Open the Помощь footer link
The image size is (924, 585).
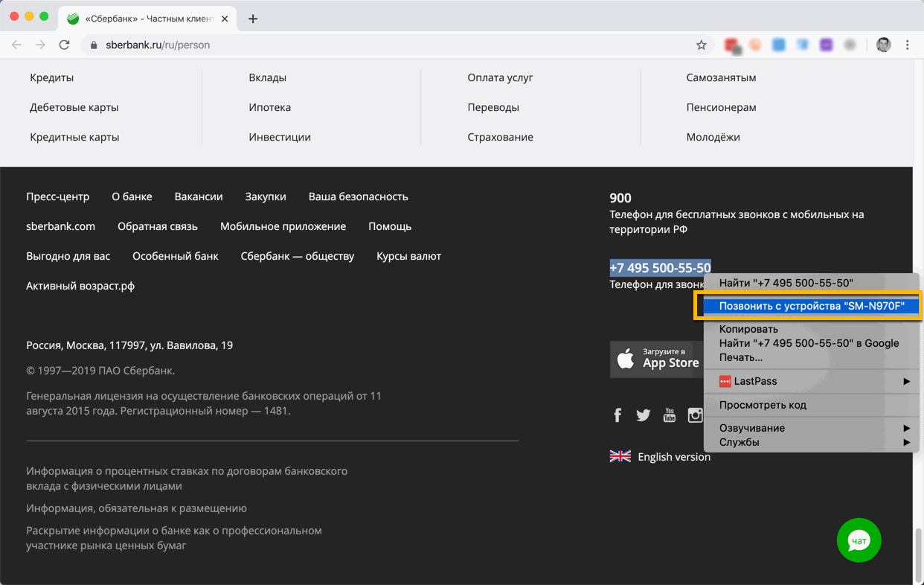(x=390, y=226)
